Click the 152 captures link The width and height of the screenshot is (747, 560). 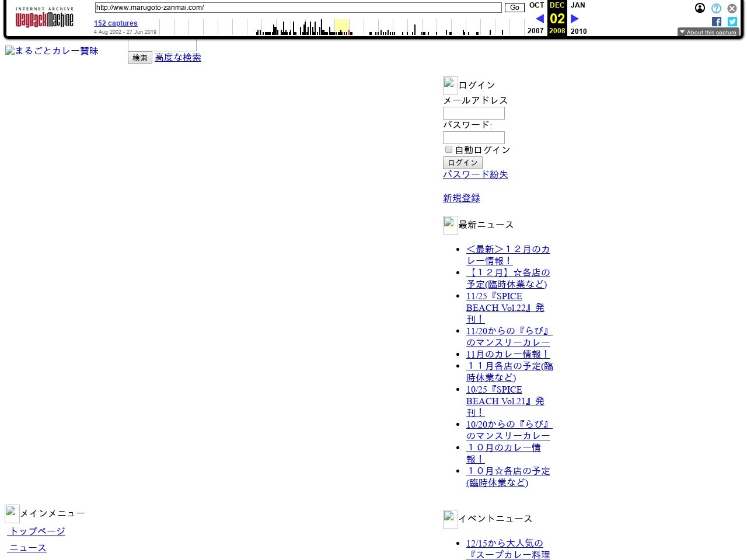(x=116, y=23)
